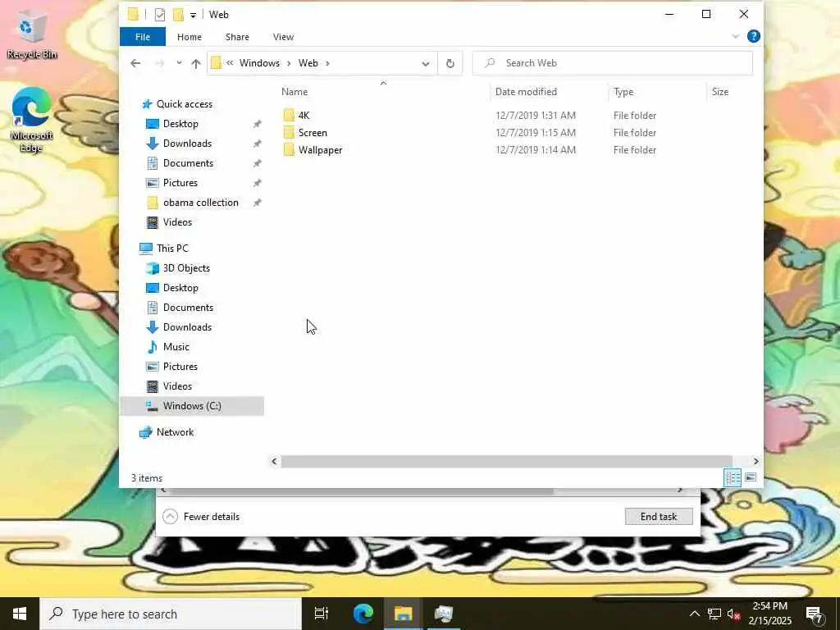The image size is (840, 630).
Task: Show hidden system tray icons
Action: tap(694, 614)
